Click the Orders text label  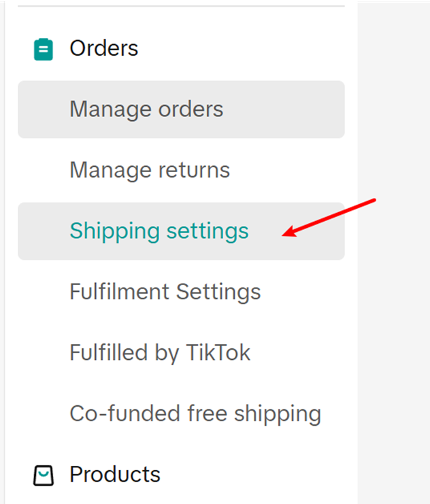(103, 49)
